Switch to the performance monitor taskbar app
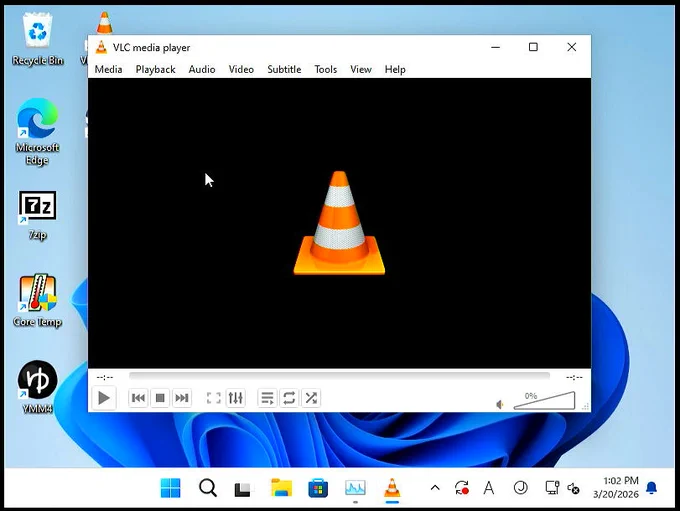This screenshot has height=511, width=680. coord(355,488)
